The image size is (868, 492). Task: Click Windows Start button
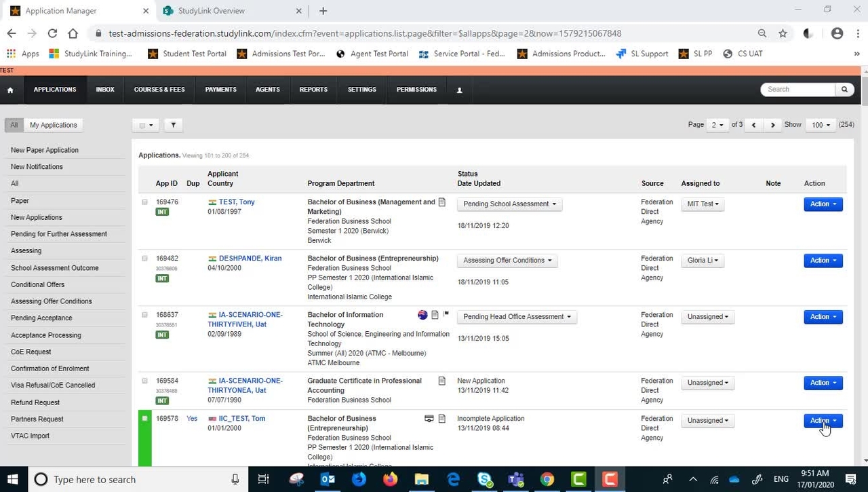pyautogui.click(x=12, y=480)
